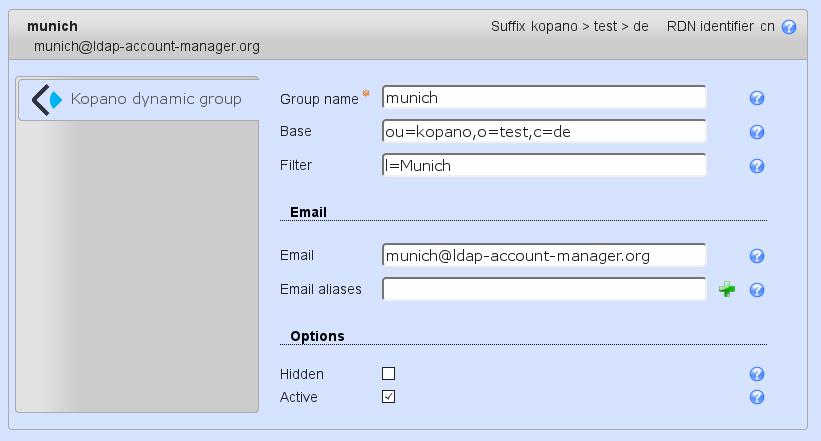821x441 pixels.
Task: Enable the Hidden checkbox
Action: tap(389, 374)
